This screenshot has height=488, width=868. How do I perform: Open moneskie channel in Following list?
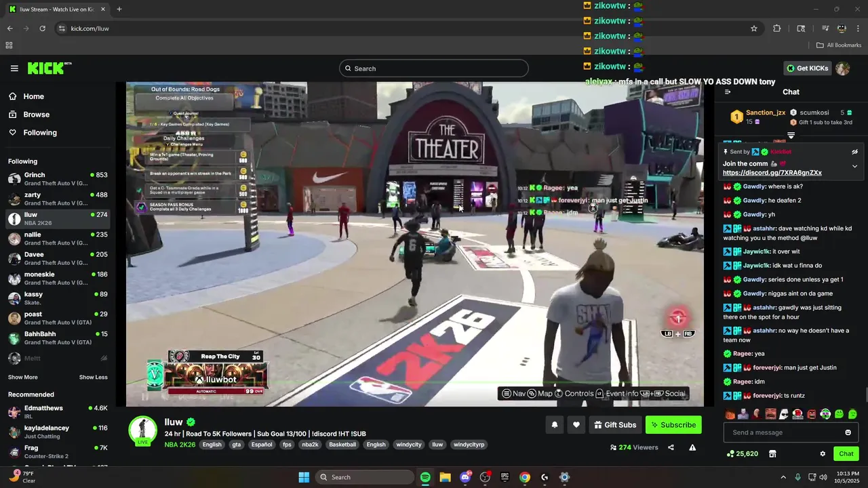pyautogui.click(x=58, y=278)
